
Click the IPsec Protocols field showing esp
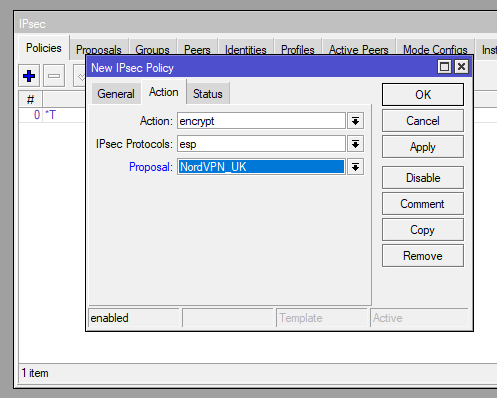pyautogui.click(x=261, y=144)
